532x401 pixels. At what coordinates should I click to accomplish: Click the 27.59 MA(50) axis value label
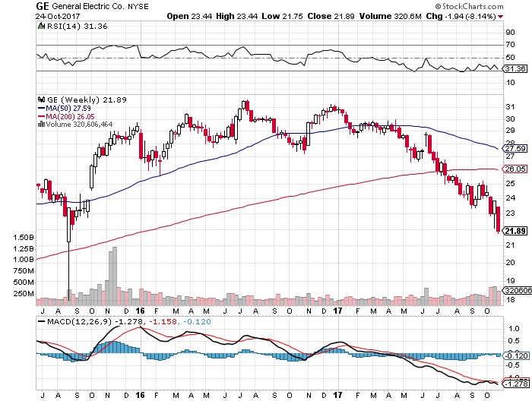[x=515, y=149]
